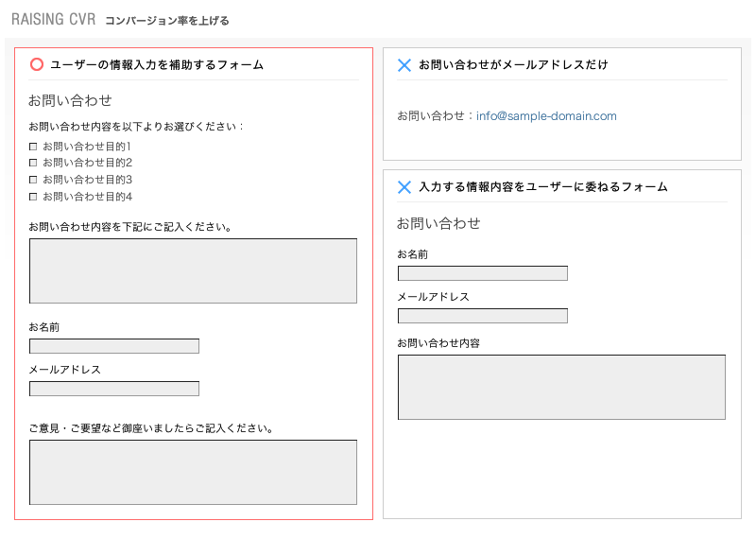Click the お問い合わせ title in the left form
Image resolution: width=756 pixels, height=539 pixels.
pos(70,100)
